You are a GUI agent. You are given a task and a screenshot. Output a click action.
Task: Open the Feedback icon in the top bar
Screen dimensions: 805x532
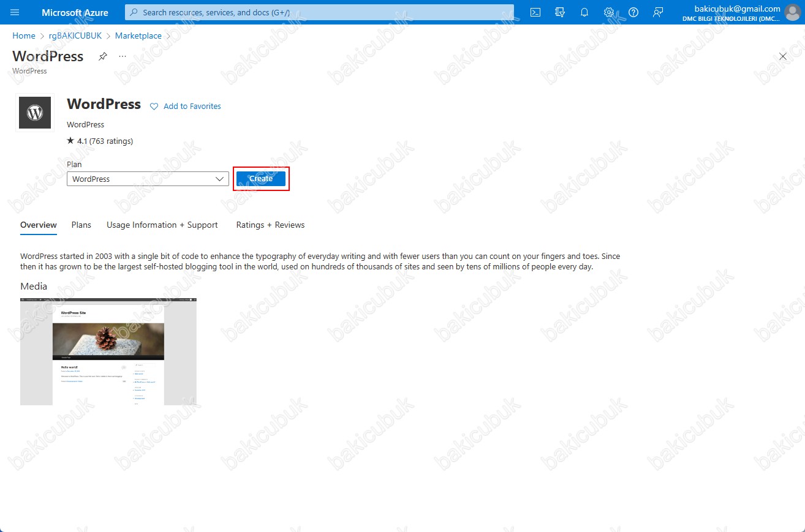tap(658, 12)
